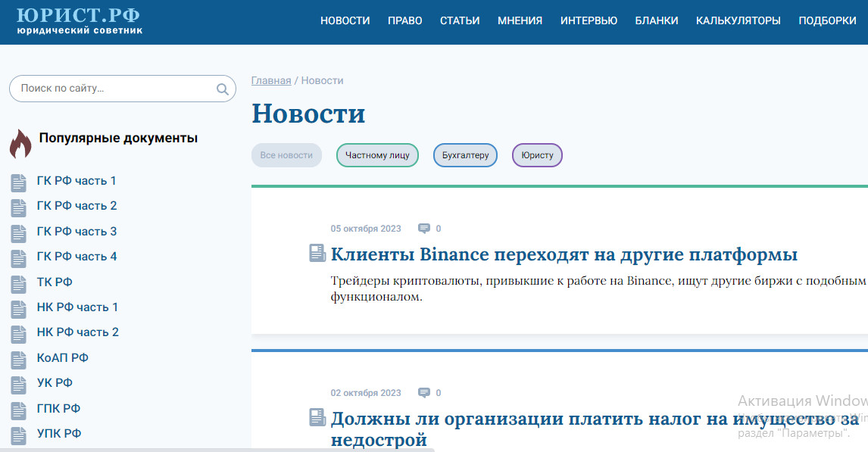Click document icon next to НК РФ часть 1
The width and height of the screenshot is (868, 452).
[x=19, y=309]
